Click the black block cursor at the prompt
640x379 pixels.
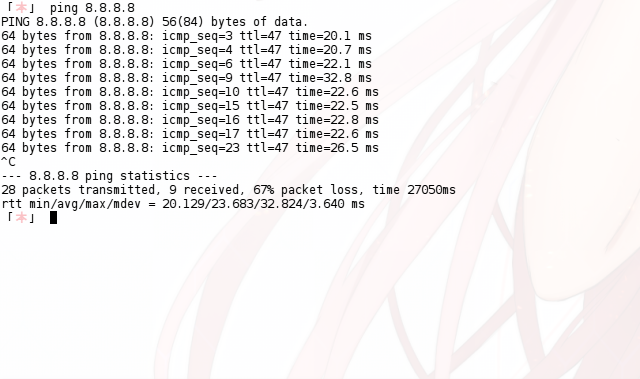(x=53, y=218)
